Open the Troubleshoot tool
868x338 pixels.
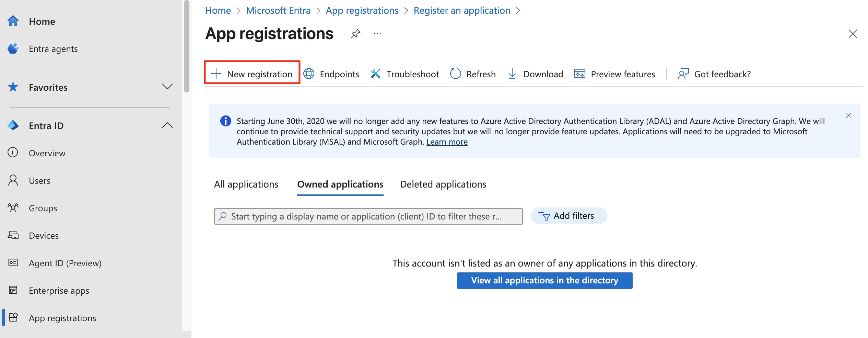click(x=405, y=74)
